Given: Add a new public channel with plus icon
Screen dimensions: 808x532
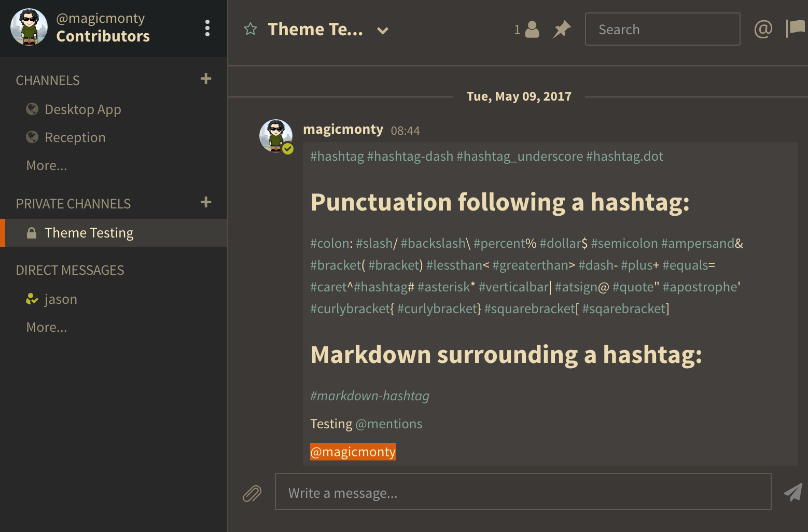Looking at the screenshot, I should pyautogui.click(x=206, y=79).
